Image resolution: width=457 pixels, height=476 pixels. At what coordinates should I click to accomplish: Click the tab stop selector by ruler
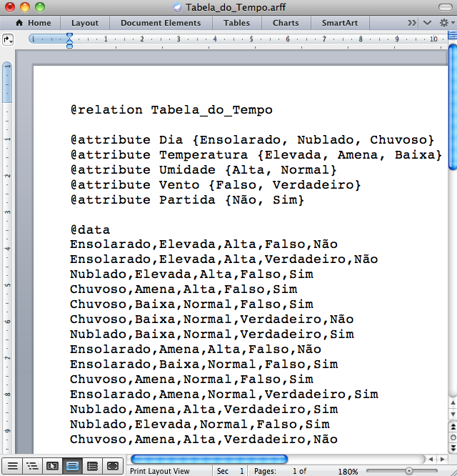point(8,39)
